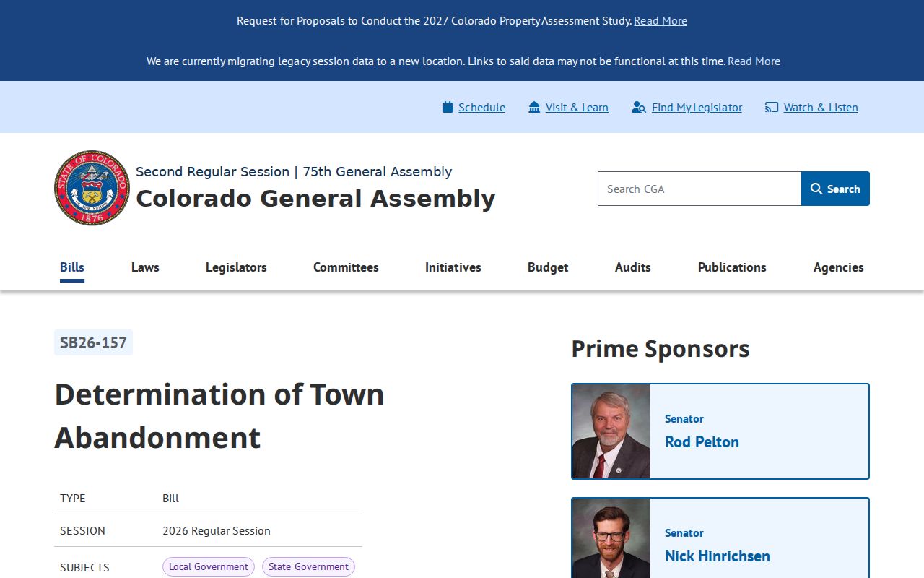
Task: Open Watch & Listen page
Action: 821,107
